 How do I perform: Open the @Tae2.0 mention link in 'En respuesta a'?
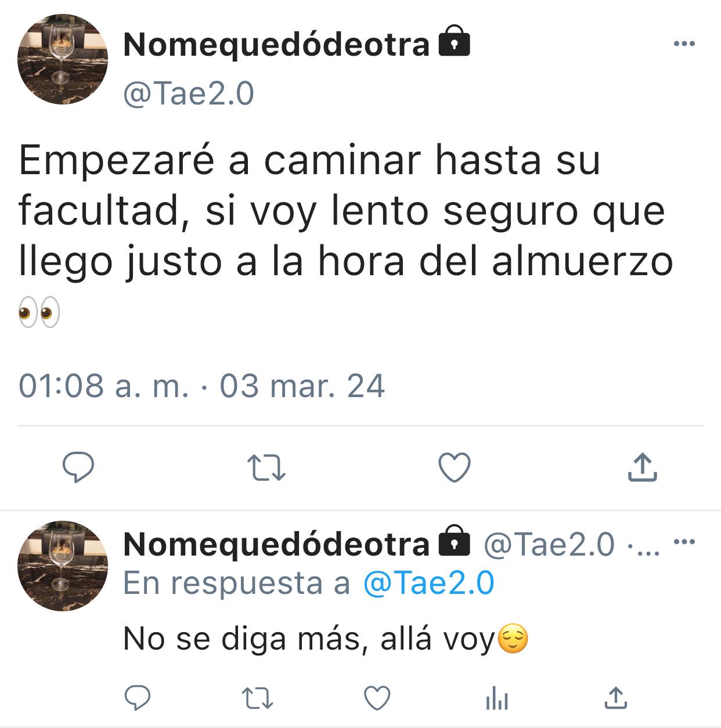(x=428, y=583)
